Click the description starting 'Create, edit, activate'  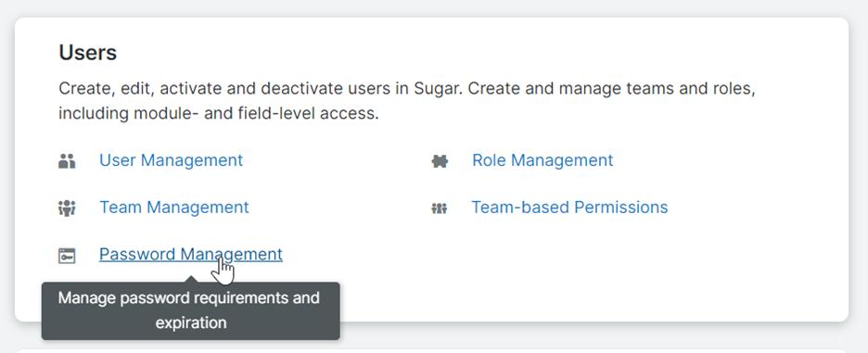coord(407,101)
